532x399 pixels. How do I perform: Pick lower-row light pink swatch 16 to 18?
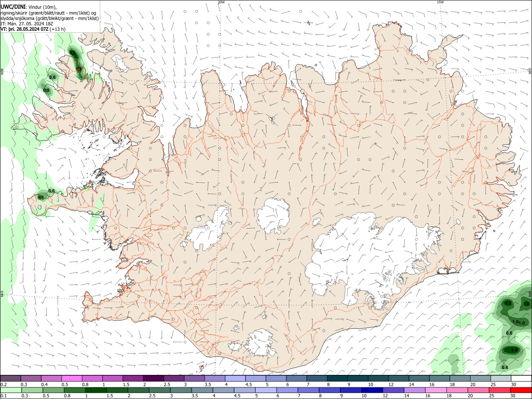[x=435, y=390]
